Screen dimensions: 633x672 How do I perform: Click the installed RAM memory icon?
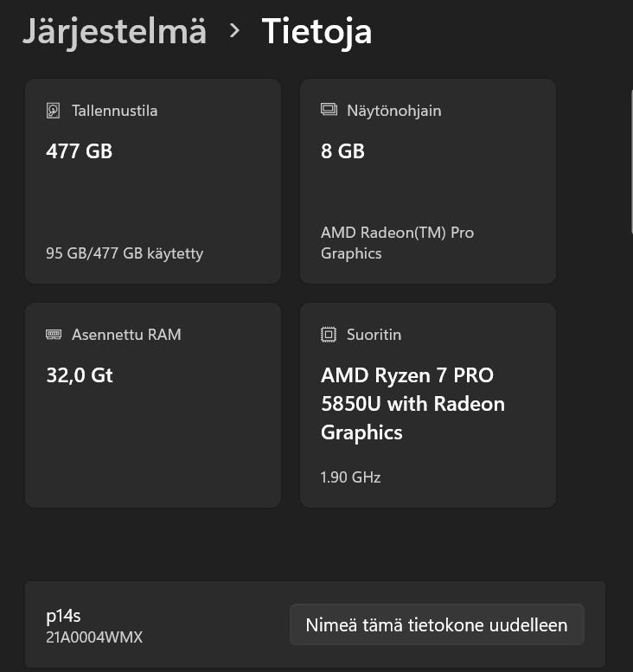54,334
